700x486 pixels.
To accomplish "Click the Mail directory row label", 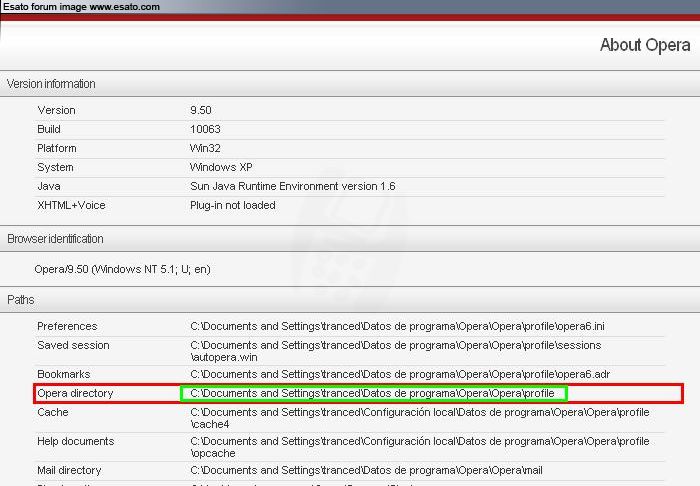I will [69, 470].
